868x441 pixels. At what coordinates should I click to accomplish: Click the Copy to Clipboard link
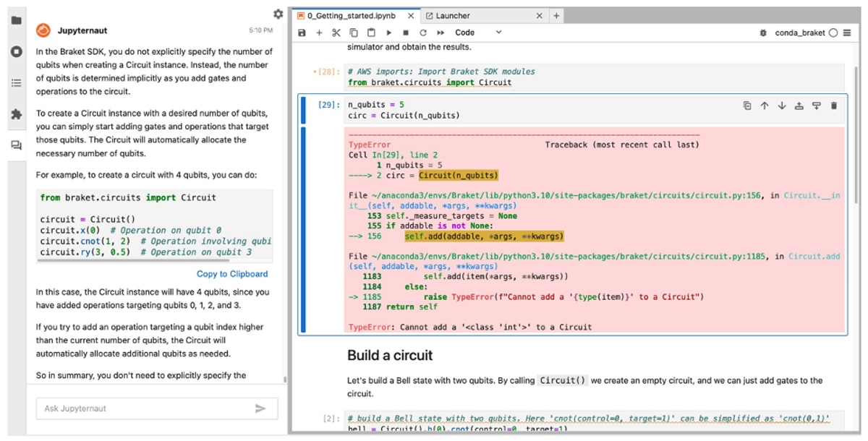[x=232, y=274]
